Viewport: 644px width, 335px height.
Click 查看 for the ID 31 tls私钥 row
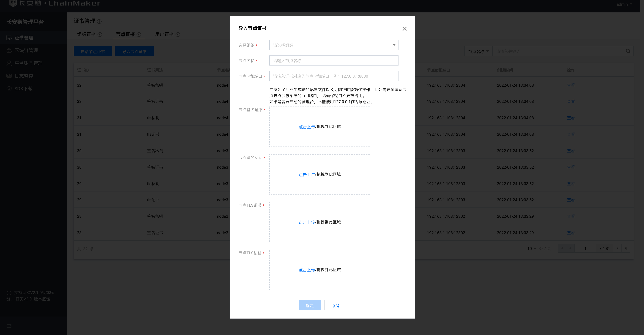(571, 118)
